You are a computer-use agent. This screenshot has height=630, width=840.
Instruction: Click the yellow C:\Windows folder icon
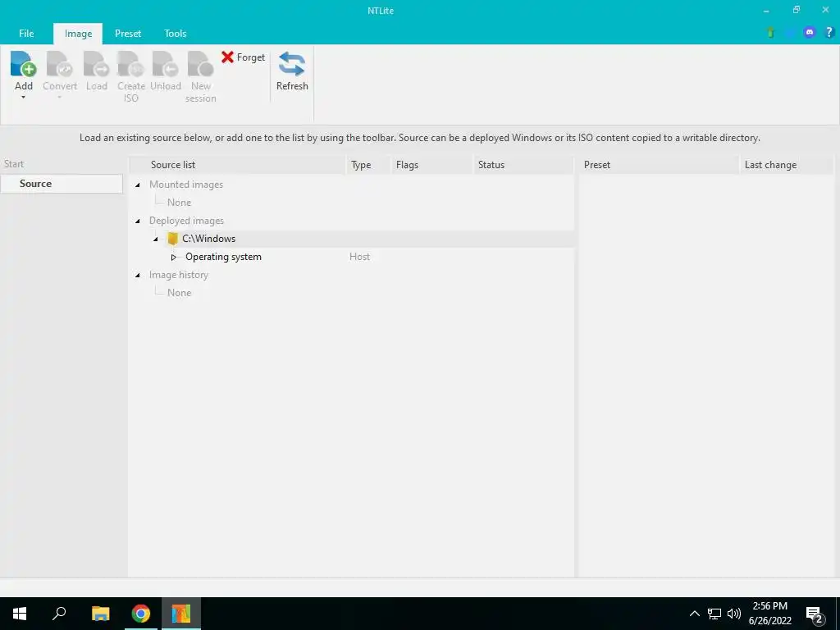[x=172, y=239]
